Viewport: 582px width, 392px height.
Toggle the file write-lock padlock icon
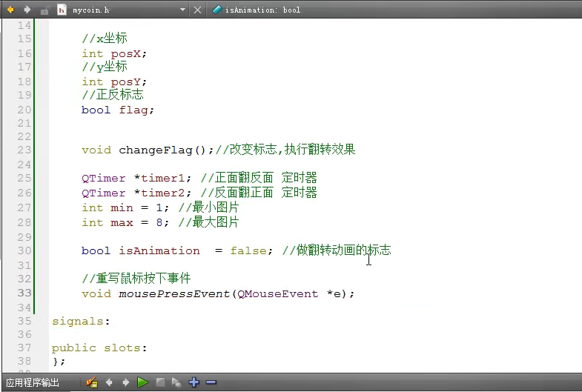(44, 10)
